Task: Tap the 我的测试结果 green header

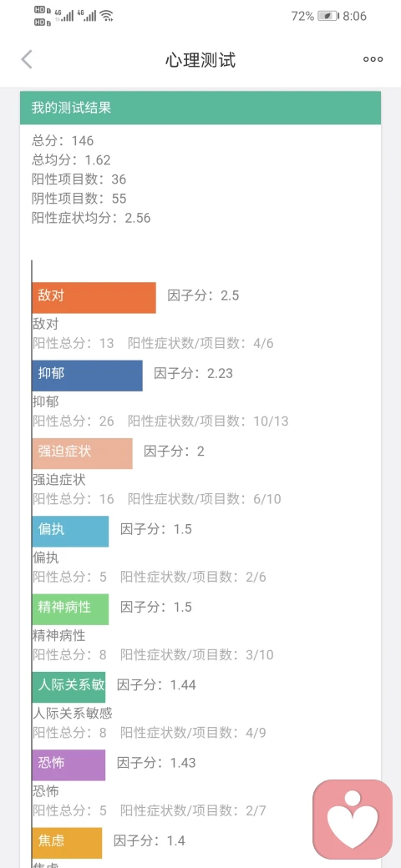Action: [x=200, y=108]
